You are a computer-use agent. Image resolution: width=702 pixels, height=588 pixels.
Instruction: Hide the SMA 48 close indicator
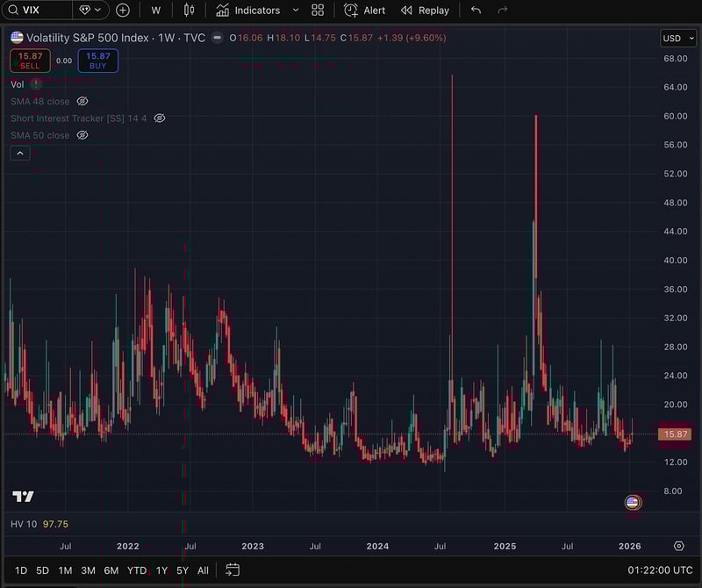(82, 101)
